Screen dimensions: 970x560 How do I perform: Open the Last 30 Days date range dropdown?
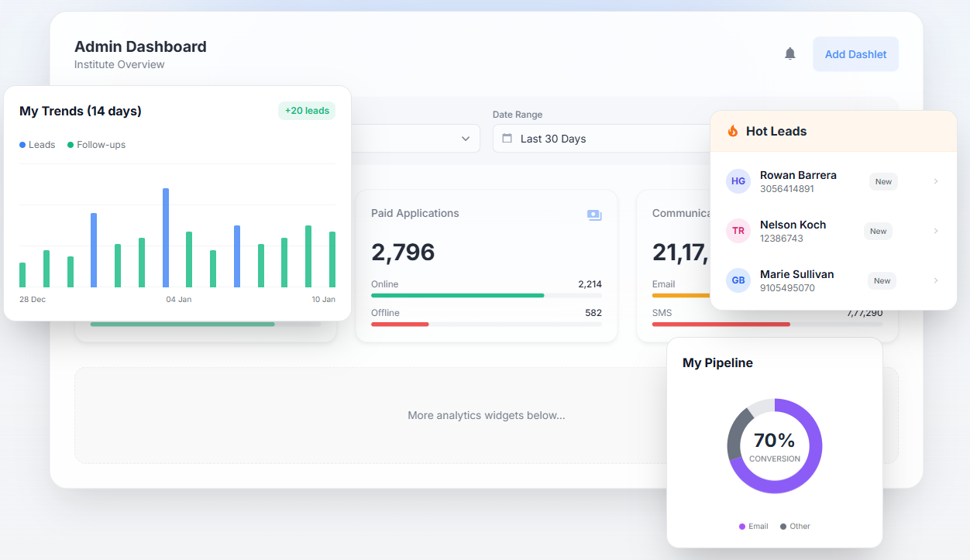coord(600,139)
